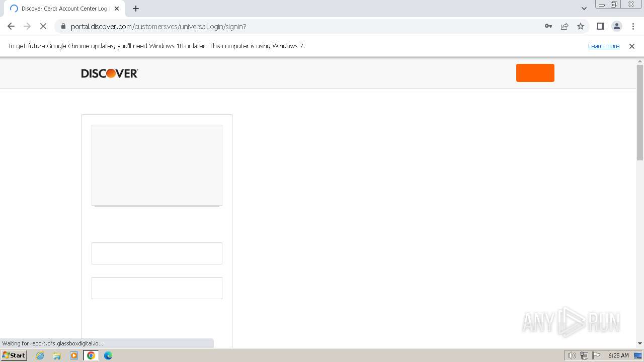This screenshot has height=362, width=644.
Task: Open the Learn more link
Action: coord(604,46)
